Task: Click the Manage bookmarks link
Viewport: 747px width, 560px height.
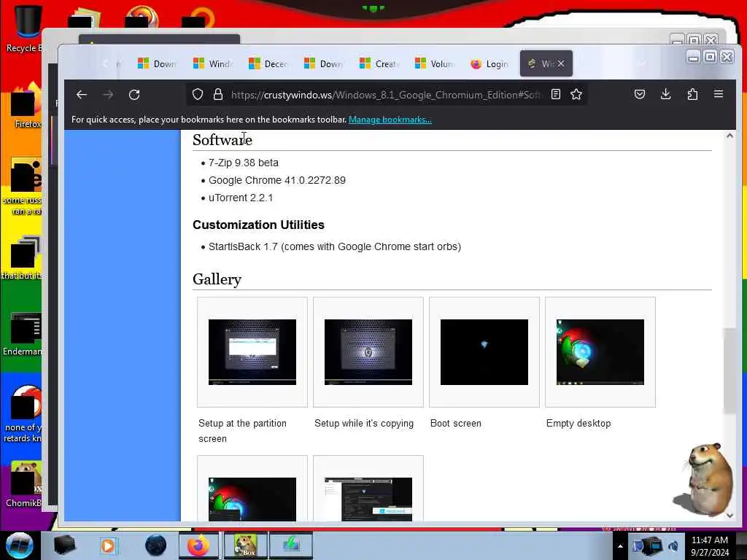Action: pos(390,120)
